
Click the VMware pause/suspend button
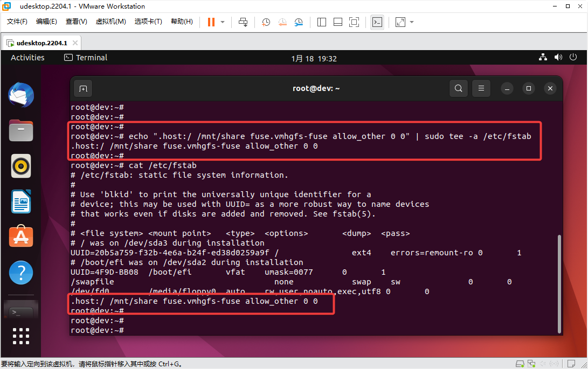[211, 22]
